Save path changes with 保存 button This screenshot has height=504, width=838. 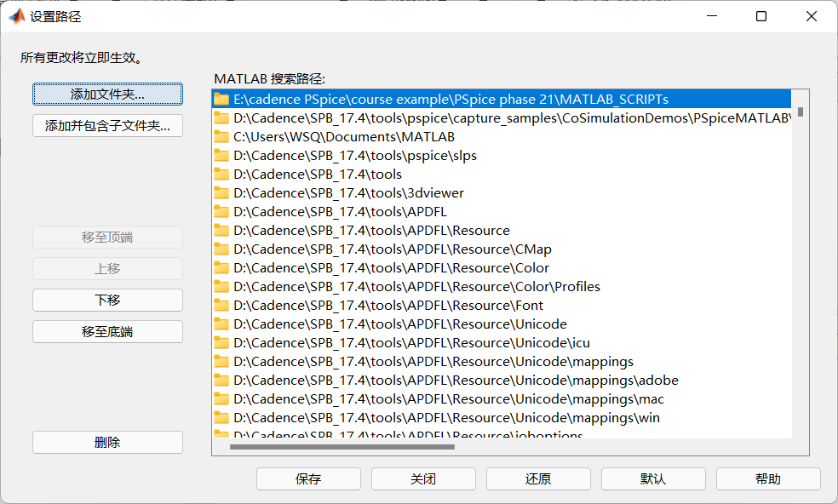coord(308,478)
